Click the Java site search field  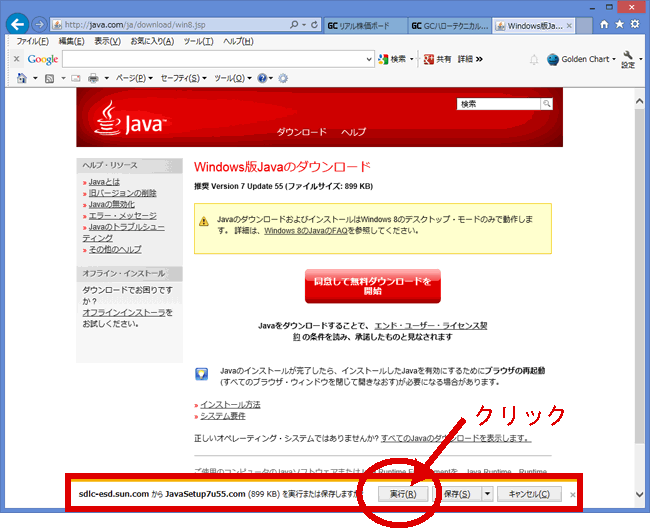498,104
